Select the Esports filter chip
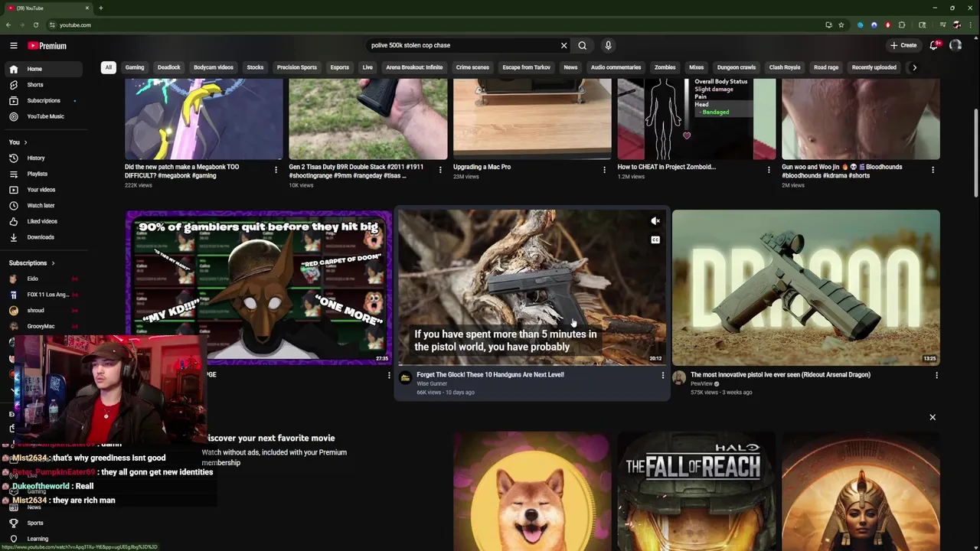Viewport: 980px width, 551px height. click(340, 67)
